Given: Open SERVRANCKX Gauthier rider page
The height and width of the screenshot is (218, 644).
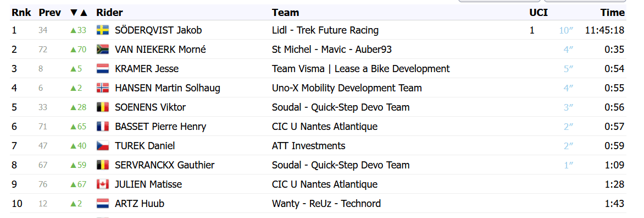Looking at the screenshot, I should 165,165.
